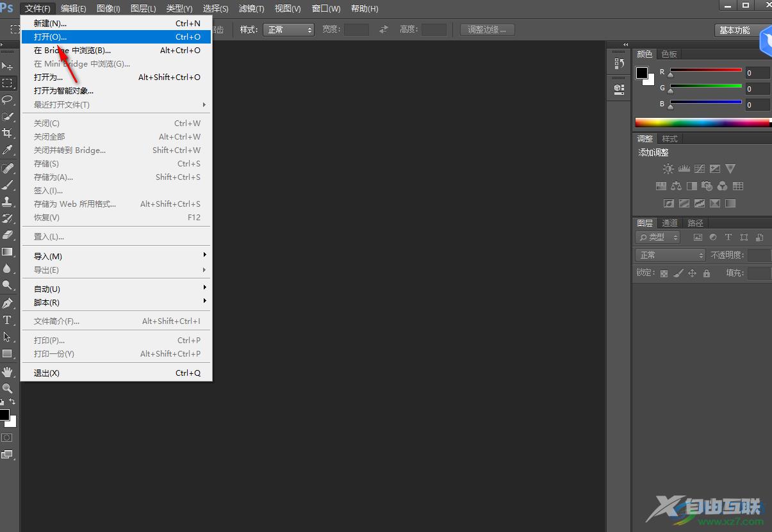The height and width of the screenshot is (532, 772).
Task: Expand the 最近打开文件(T) submenu
Action: (x=117, y=104)
